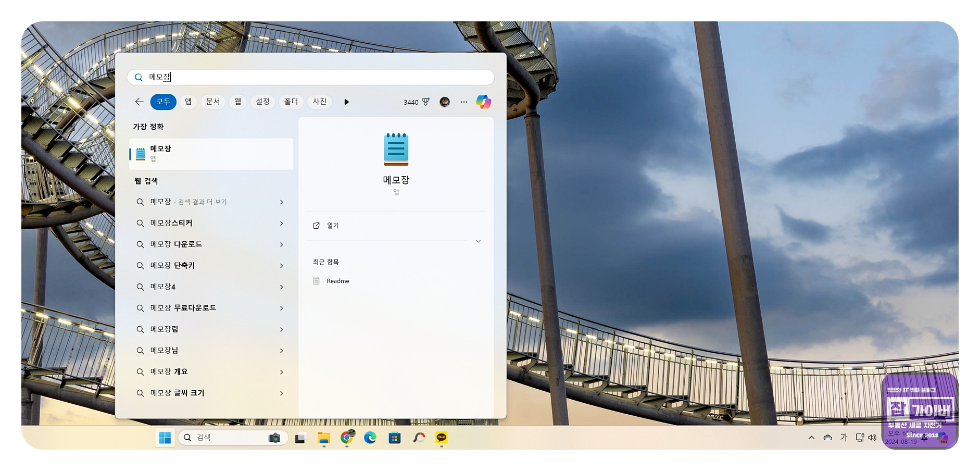Expand the 메모장 단축키 suggestion chevron

(x=281, y=266)
